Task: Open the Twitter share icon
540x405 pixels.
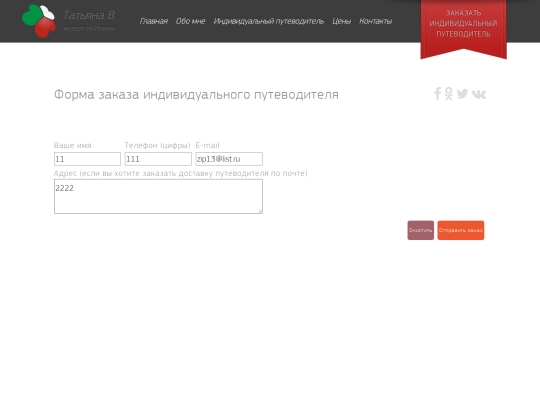Action: pos(462,94)
